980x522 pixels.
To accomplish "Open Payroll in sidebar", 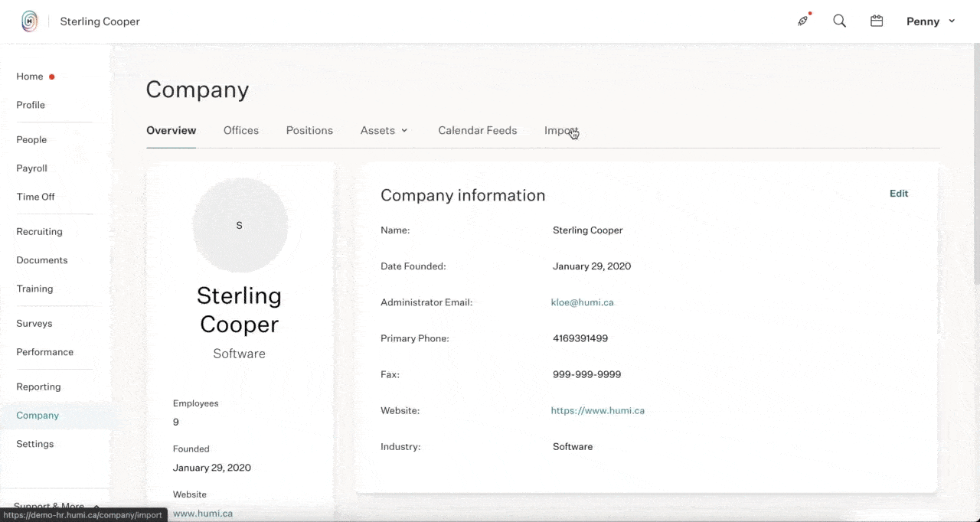I will [31, 168].
